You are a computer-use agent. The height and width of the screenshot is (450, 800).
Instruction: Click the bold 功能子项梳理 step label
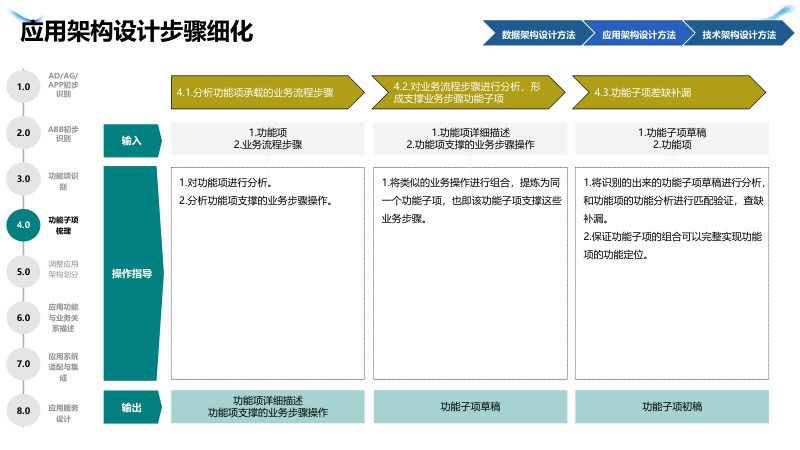pyautogui.click(x=63, y=225)
